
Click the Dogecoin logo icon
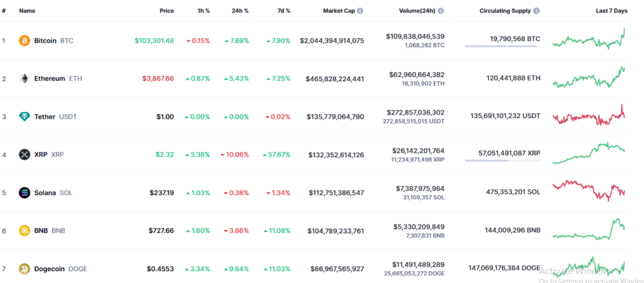[25, 269]
